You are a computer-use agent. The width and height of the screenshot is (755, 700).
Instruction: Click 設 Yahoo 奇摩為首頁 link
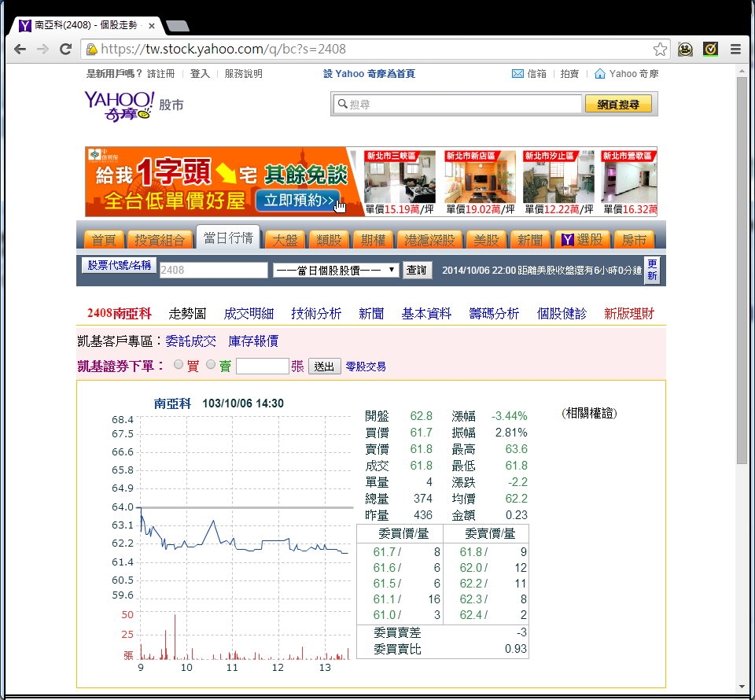pyautogui.click(x=369, y=74)
